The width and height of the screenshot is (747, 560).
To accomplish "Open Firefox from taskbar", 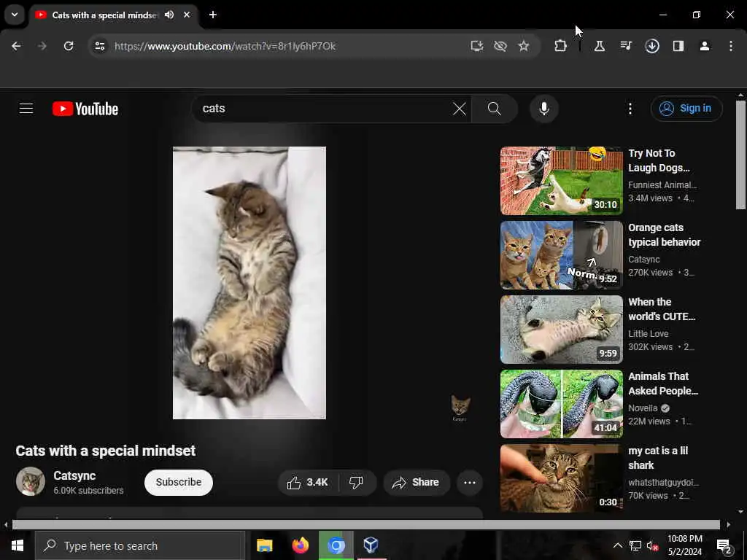I will tap(300, 545).
